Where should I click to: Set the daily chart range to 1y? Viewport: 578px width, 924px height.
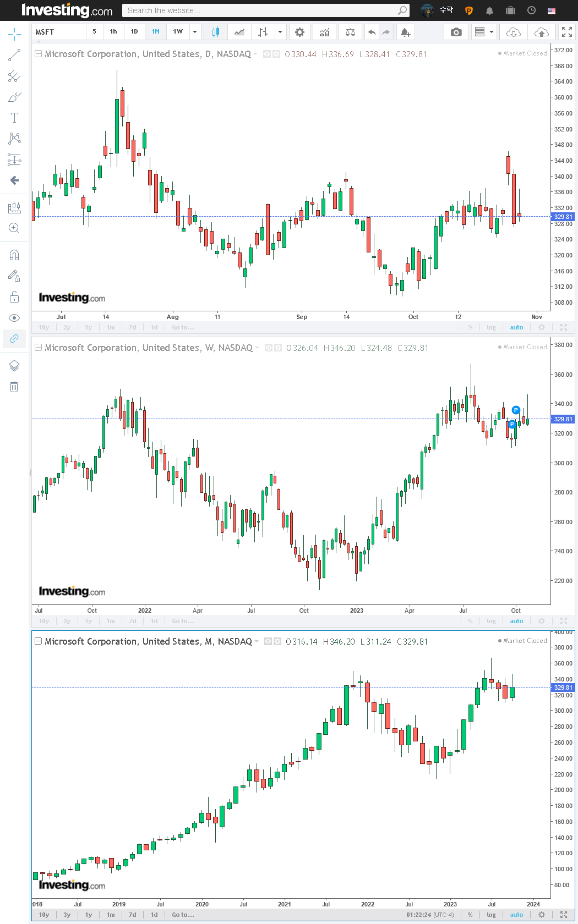pyautogui.click(x=89, y=327)
